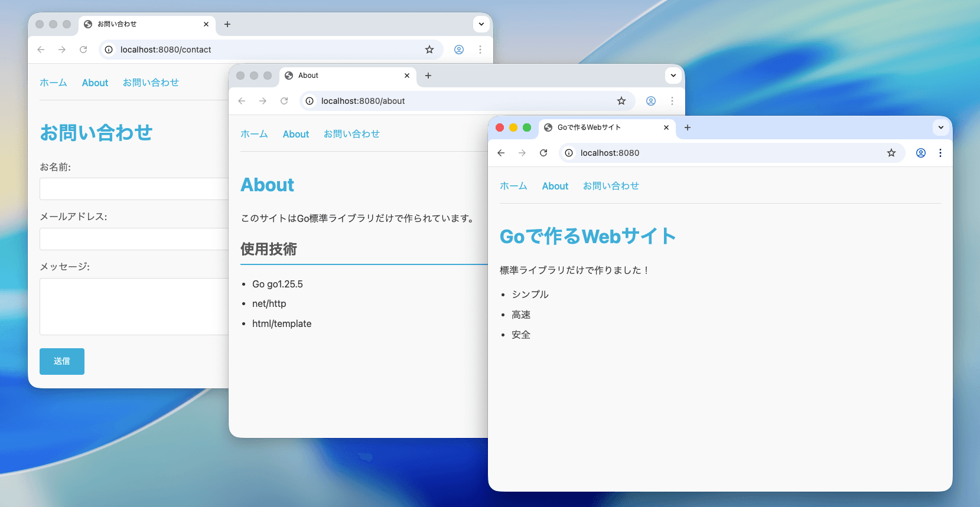Screen dimensions: 980x507
Task: Focus the お名前 input field
Action: click(x=134, y=189)
